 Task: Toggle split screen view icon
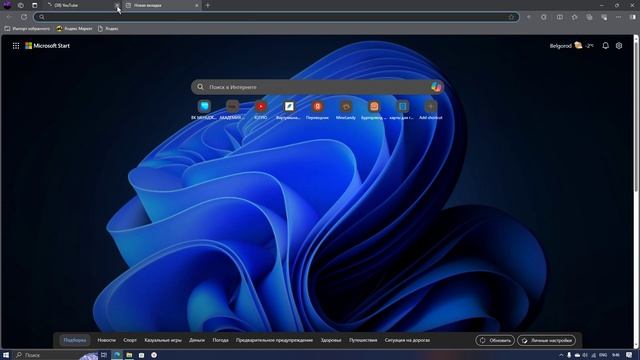coord(560,17)
